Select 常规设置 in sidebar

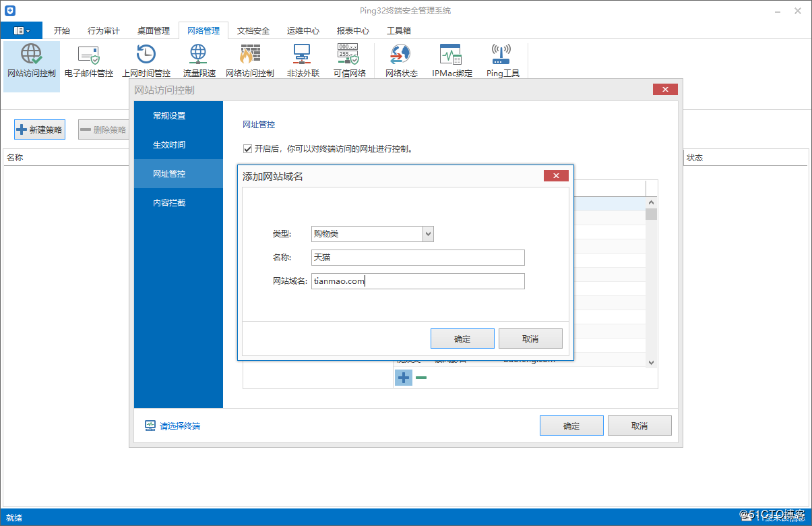click(x=179, y=116)
